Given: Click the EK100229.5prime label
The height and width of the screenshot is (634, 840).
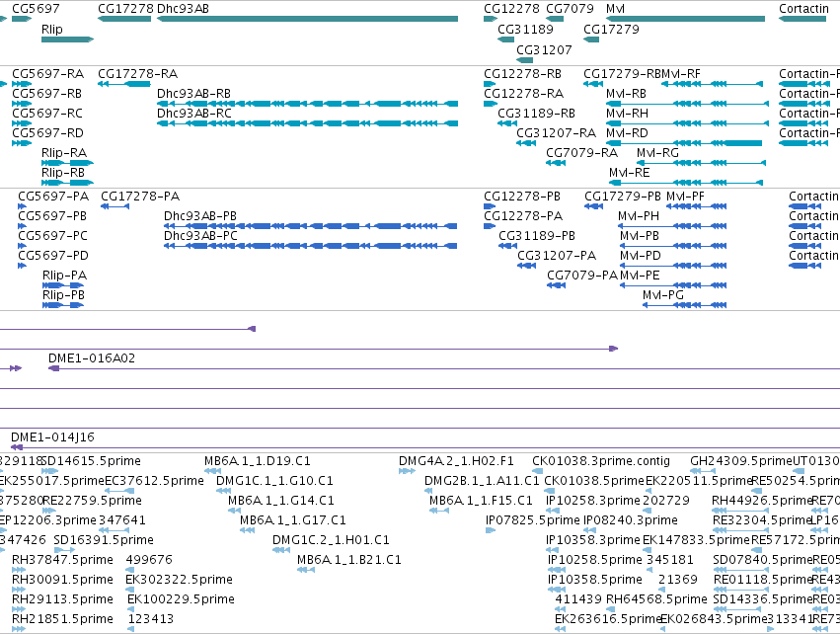Looking at the screenshot, I should click(x=181, y=599).
